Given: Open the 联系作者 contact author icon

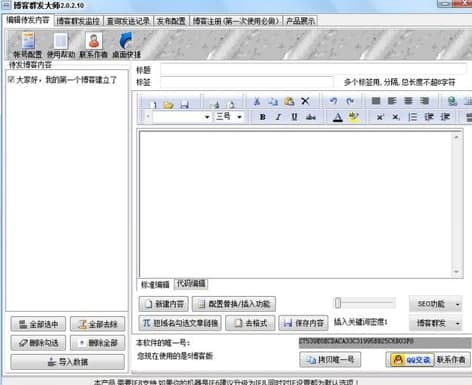Looking at the screenshot, I should pos(94,41).
